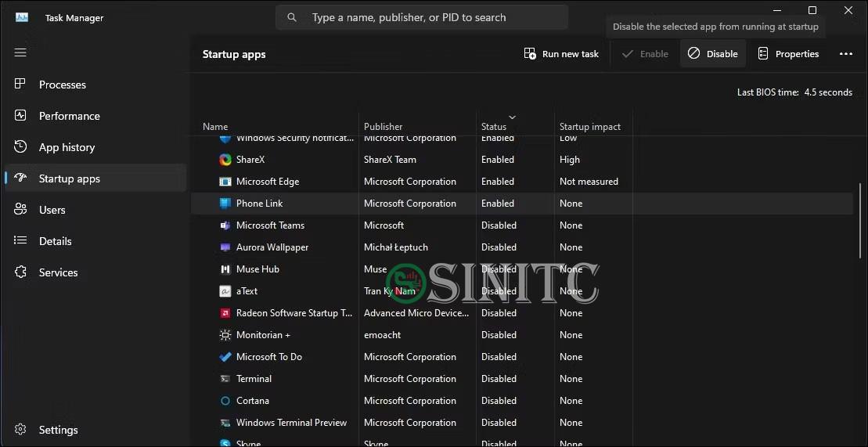The height and width of the screenshot is (447, 868).
Task: Click the 'Last BIOS time' label
Action: (768, 92)
